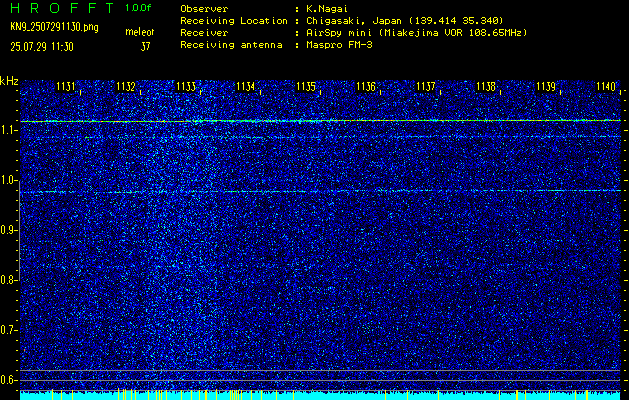Click the Receiving Location label
This screenshot has height=400, width=629.
tap(234, 21)
